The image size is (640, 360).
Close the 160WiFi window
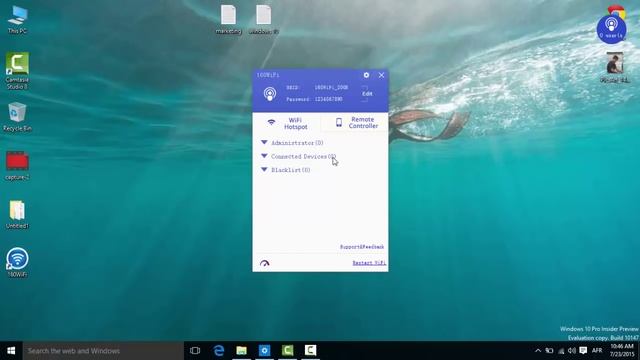coord(381,75)
